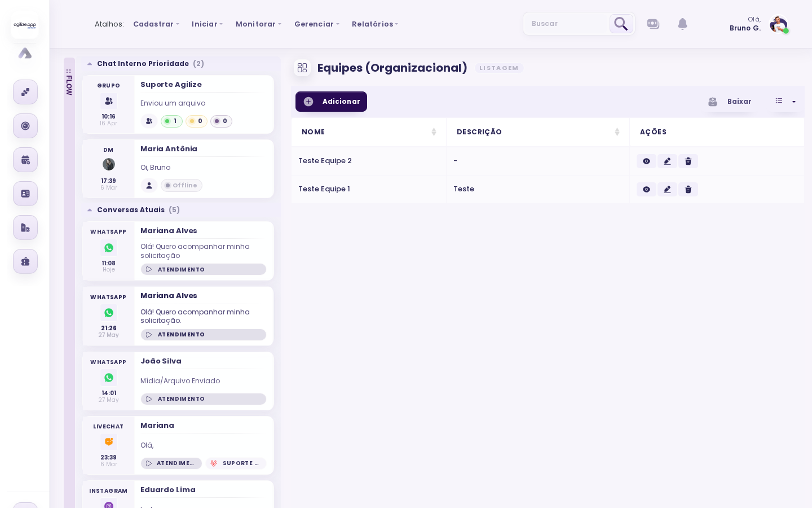
Task: Open the Monitorar menu
Action: [x=258, y=24]
